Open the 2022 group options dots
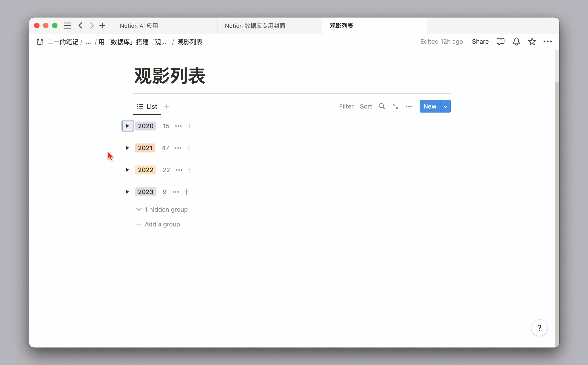 click(179, 170)
